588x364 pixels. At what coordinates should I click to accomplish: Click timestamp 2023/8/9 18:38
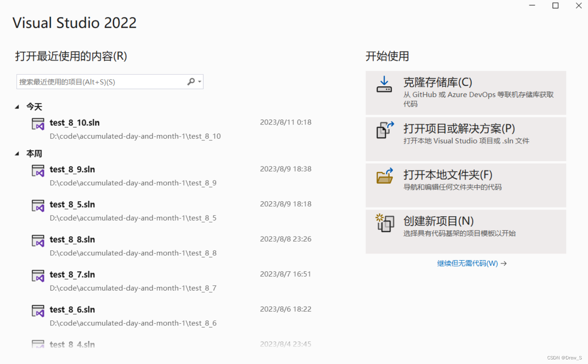click(286, 169)
